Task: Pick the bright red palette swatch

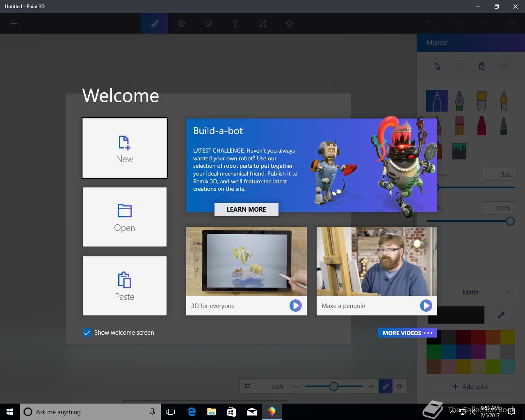Action: 478,337
